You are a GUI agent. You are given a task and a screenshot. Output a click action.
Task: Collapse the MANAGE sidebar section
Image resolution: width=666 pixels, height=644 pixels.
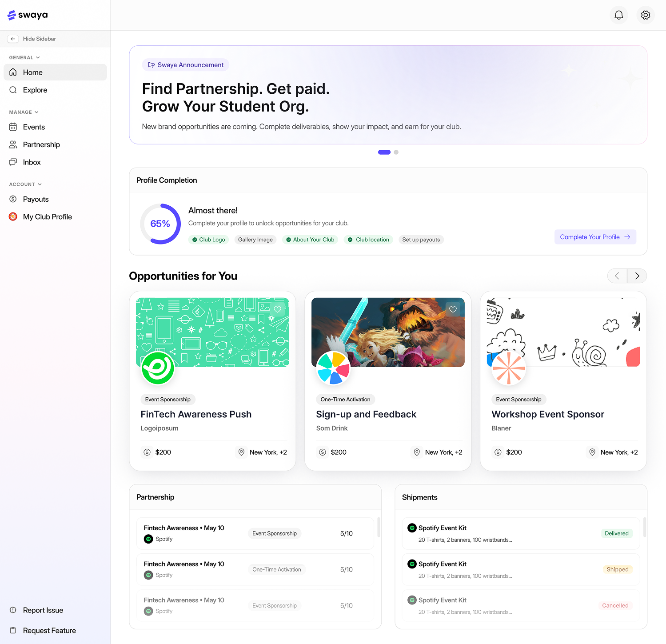tap(24, 112)
